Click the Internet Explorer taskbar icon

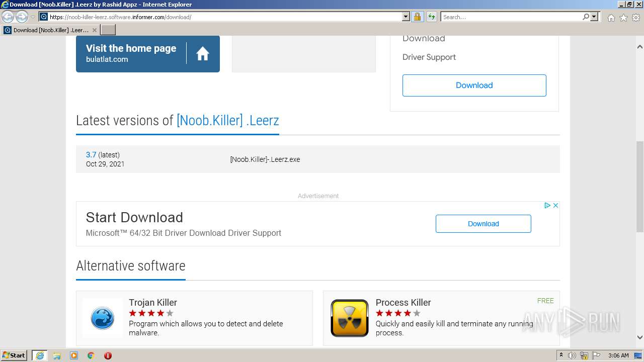(40, 355)
